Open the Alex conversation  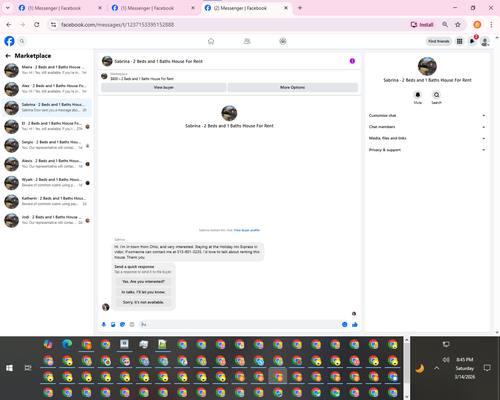47,89
